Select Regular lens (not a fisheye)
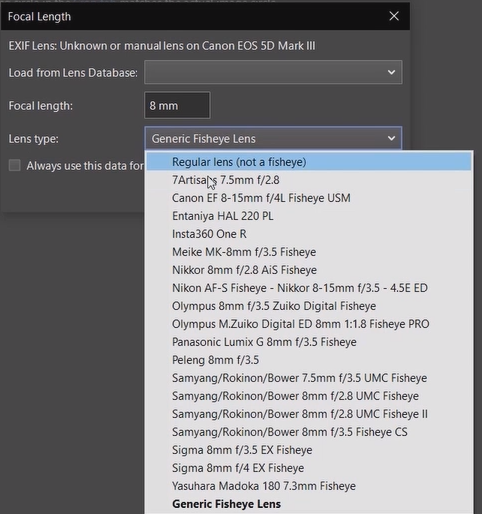Screen dimensions: 482x514 (x=309, y=162)
